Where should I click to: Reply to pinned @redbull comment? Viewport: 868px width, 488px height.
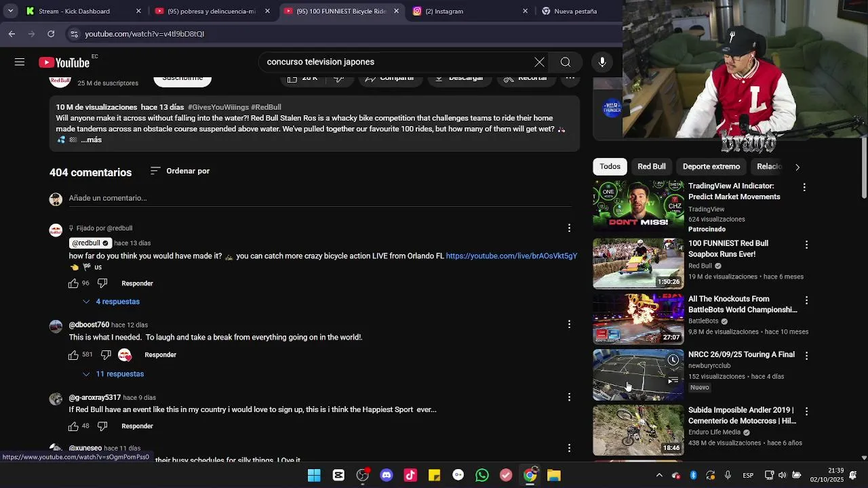[x=137, y=283]
